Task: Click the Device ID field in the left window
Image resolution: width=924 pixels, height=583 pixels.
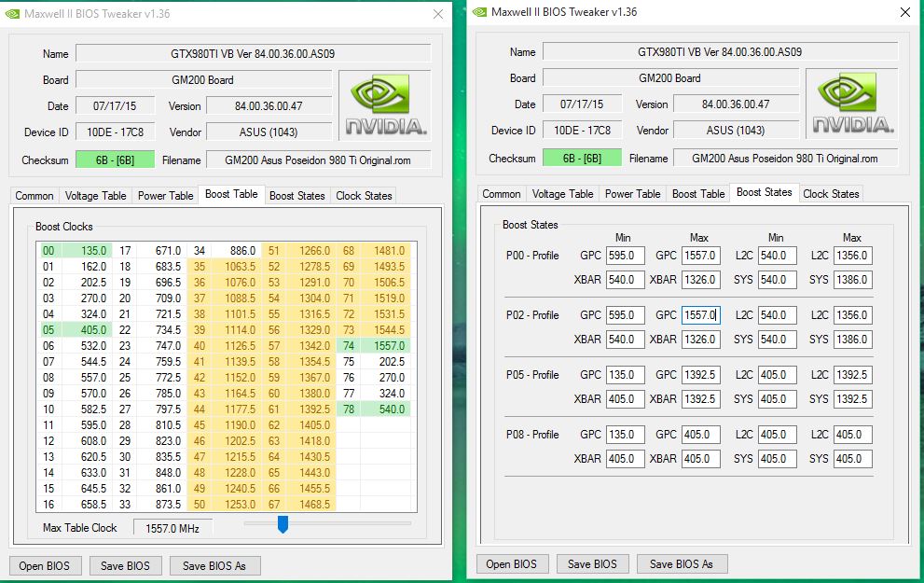Action: pyautogui.click(x=116, y=132)
